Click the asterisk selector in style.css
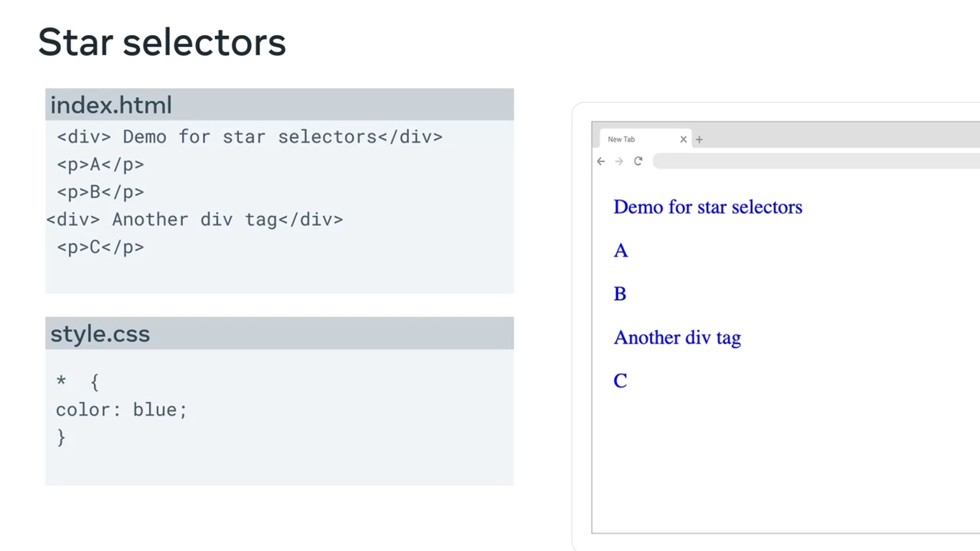The height and width of the screenshot is (551, 980). click(x=61, y=382)
